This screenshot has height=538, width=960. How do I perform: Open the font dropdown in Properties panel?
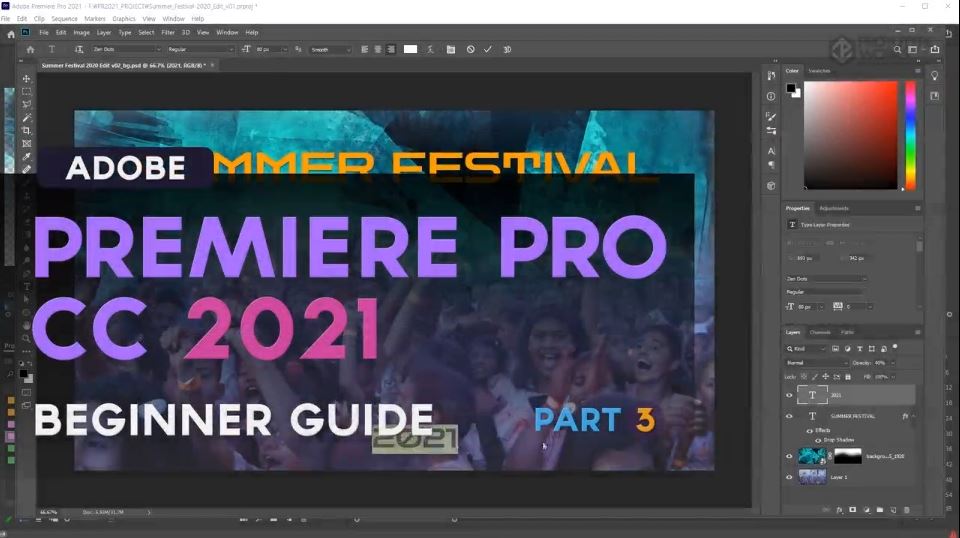827,279
